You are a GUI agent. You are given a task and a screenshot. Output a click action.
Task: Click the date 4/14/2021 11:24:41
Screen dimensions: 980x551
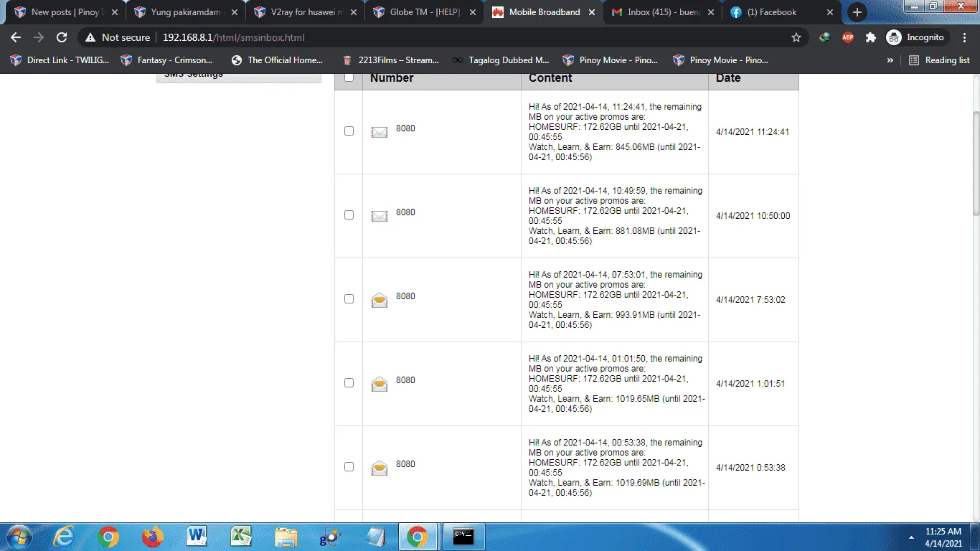tap(753, 132)
